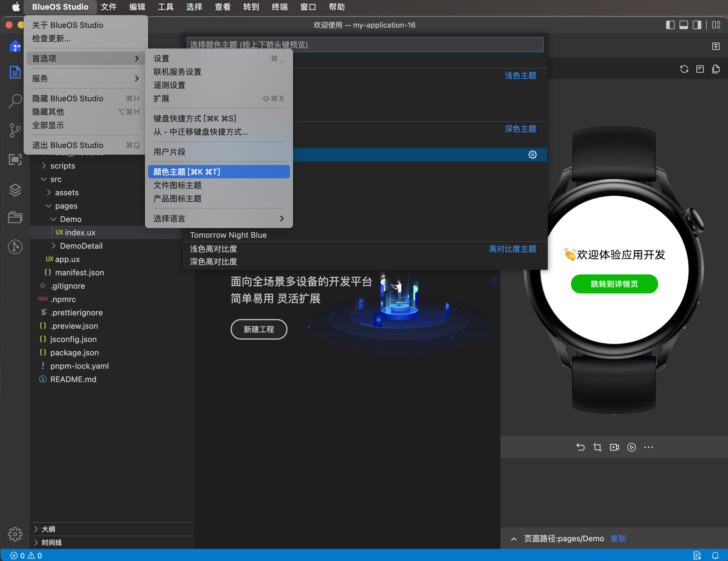Open the 帮助 menu in menu bar
The width and height of the screenshot is (728, 561).
336,7
